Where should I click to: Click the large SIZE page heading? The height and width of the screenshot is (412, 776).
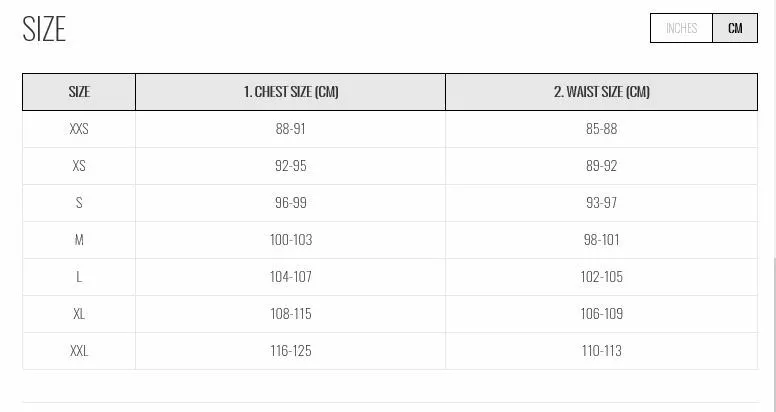[44, 30]
